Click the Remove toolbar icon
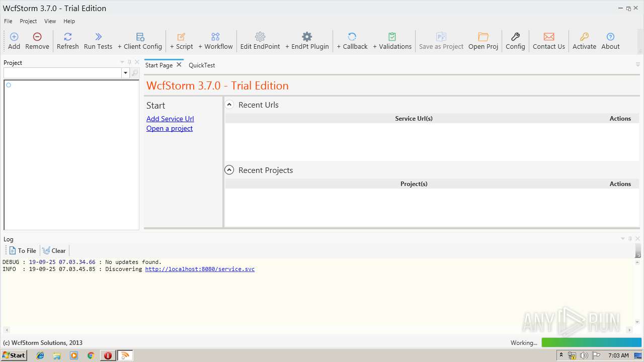644x362 pixels. 37,37
